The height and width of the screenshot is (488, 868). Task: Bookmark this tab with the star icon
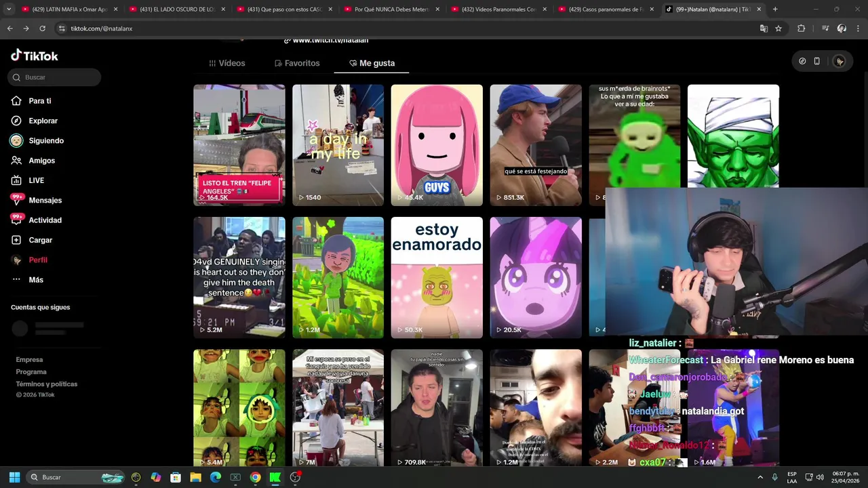coord(778,28)
